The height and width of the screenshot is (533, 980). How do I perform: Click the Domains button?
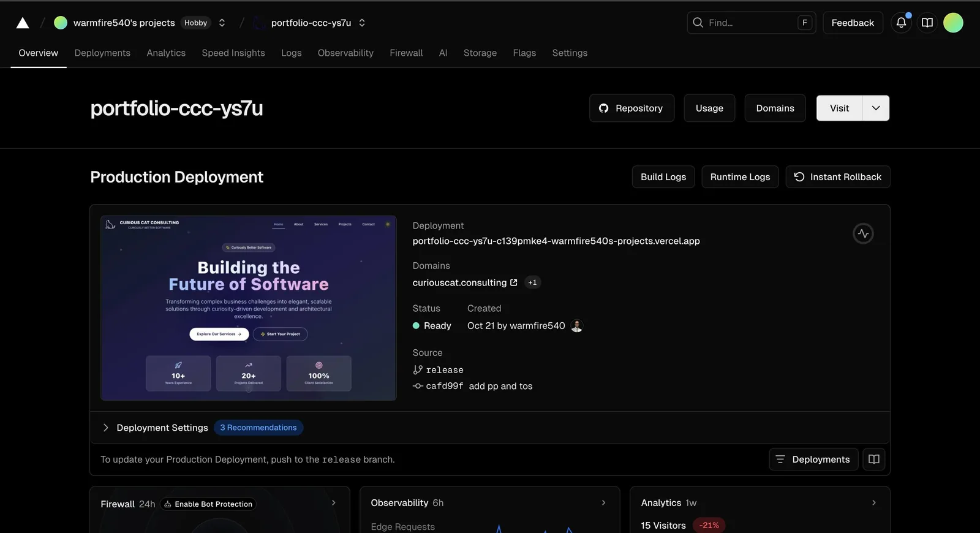(775, 108)
